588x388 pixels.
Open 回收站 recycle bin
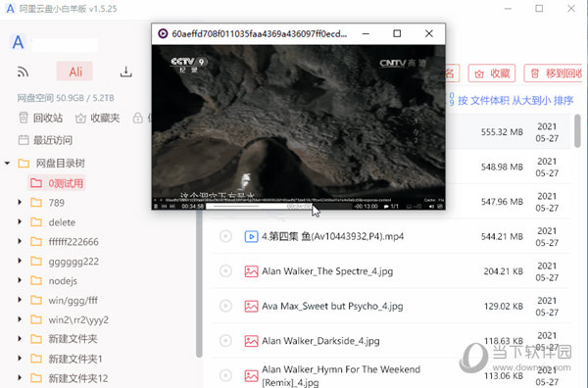coord(40,119)
